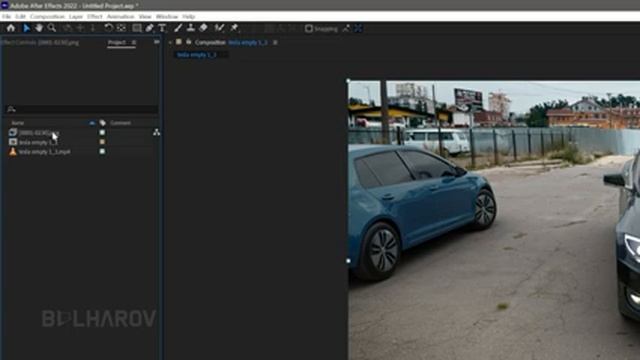Open the Layer menu

point(76,17)
